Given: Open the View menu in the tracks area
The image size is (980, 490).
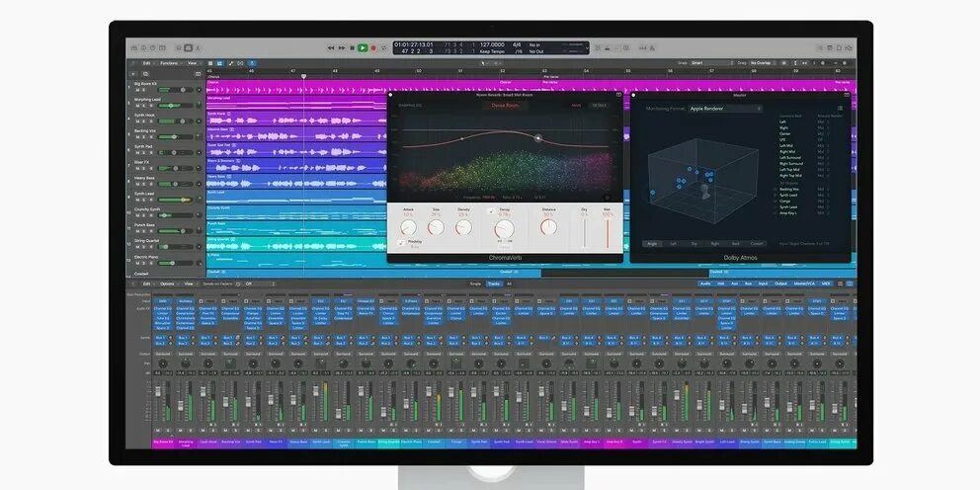Looking at the screenshot, I should [192, 63].
